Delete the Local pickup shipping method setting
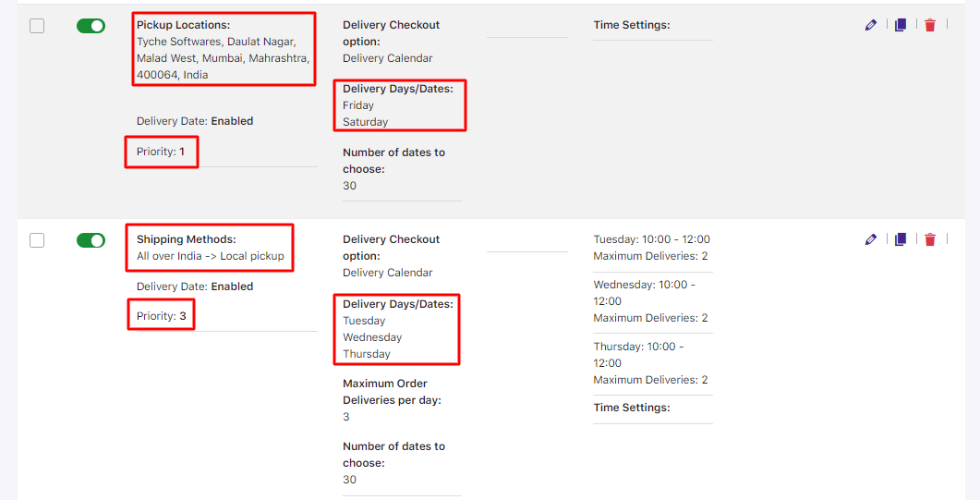Image resolution: width=980 pixels, height=500 pixels. click(x=929, y=239)
